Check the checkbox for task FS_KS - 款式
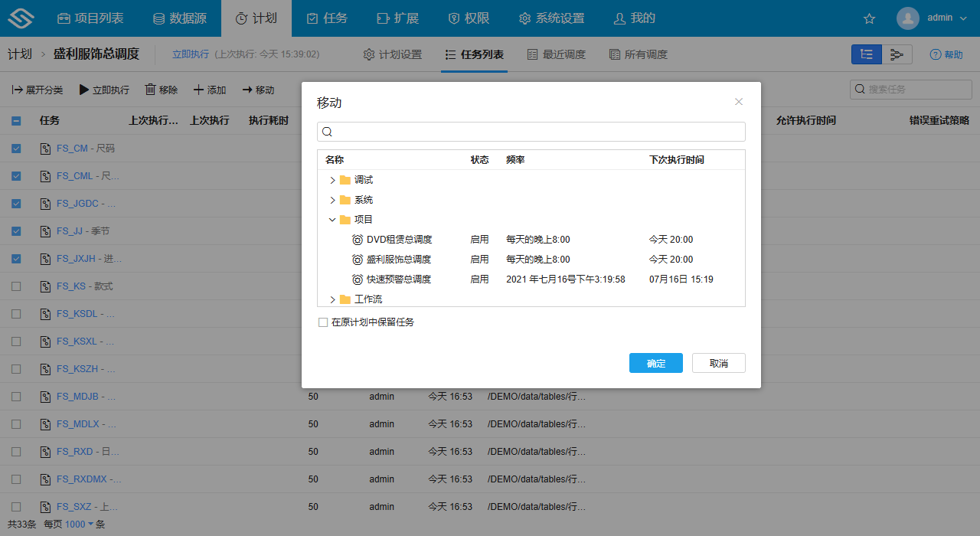Screen dimensions: 980x536 pos(16,286)
